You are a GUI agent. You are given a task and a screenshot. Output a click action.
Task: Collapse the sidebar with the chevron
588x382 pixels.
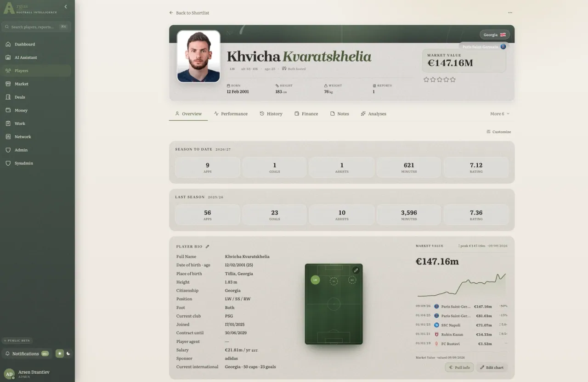coord(66,7)
